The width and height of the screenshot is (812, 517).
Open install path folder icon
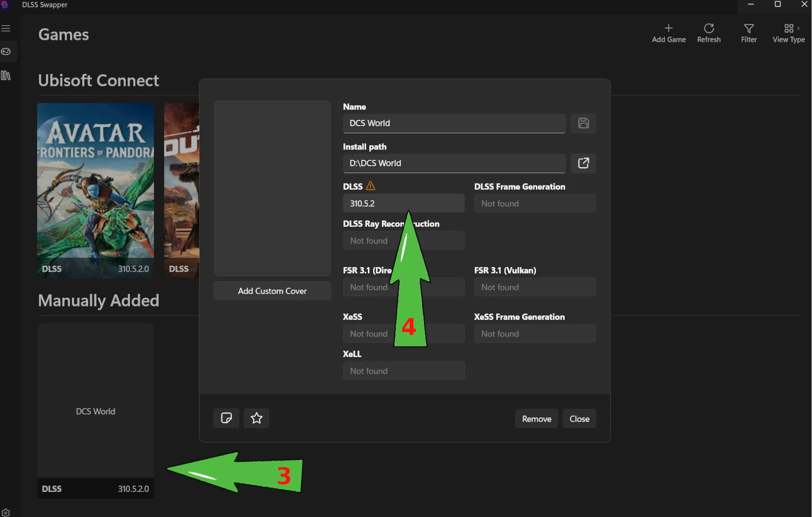583,163
